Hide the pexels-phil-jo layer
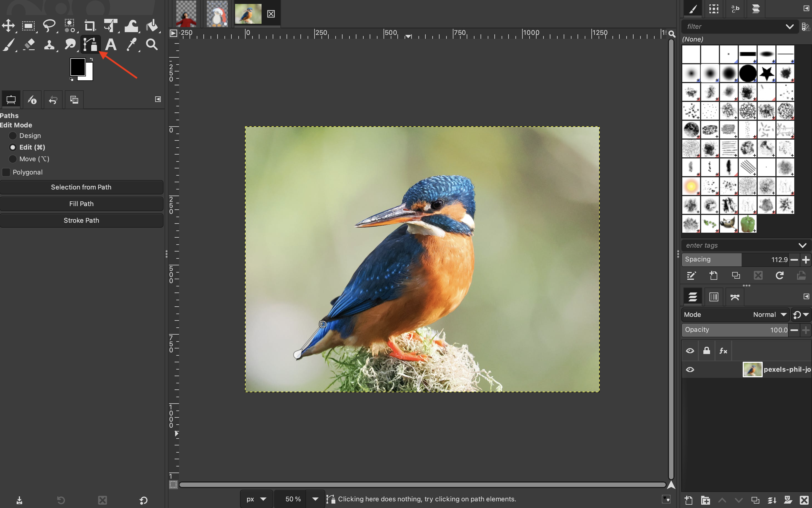This screenshot has width=812, height=508. [x=690, y=370]
